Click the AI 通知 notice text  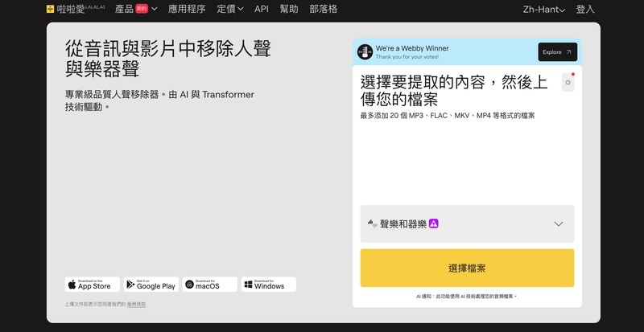(x=467, y=296)
